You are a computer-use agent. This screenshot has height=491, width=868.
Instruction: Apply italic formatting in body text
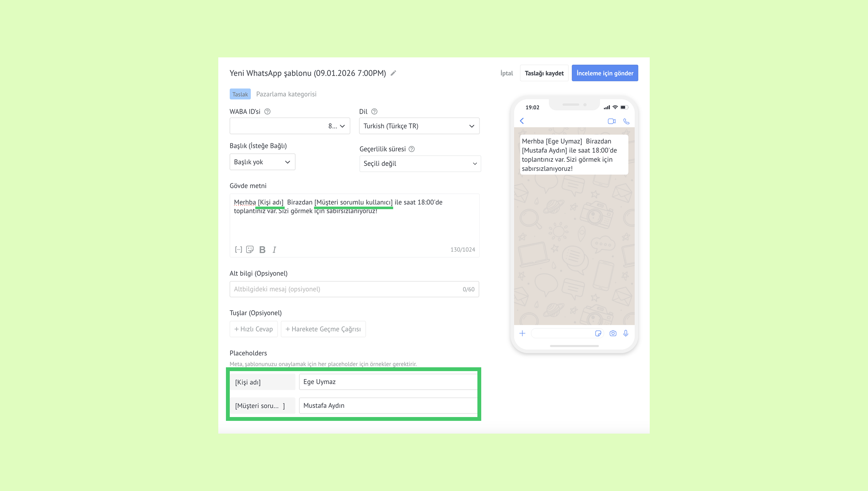(274, 250)
